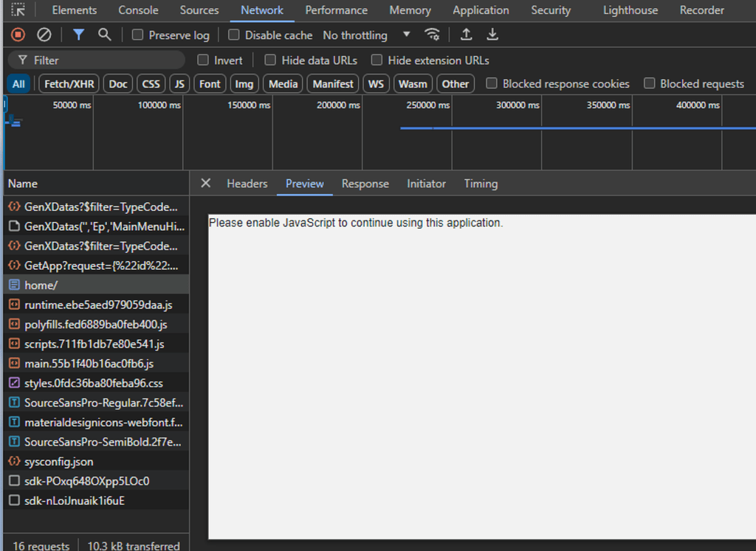Clear the network request log

coord(43,35)
